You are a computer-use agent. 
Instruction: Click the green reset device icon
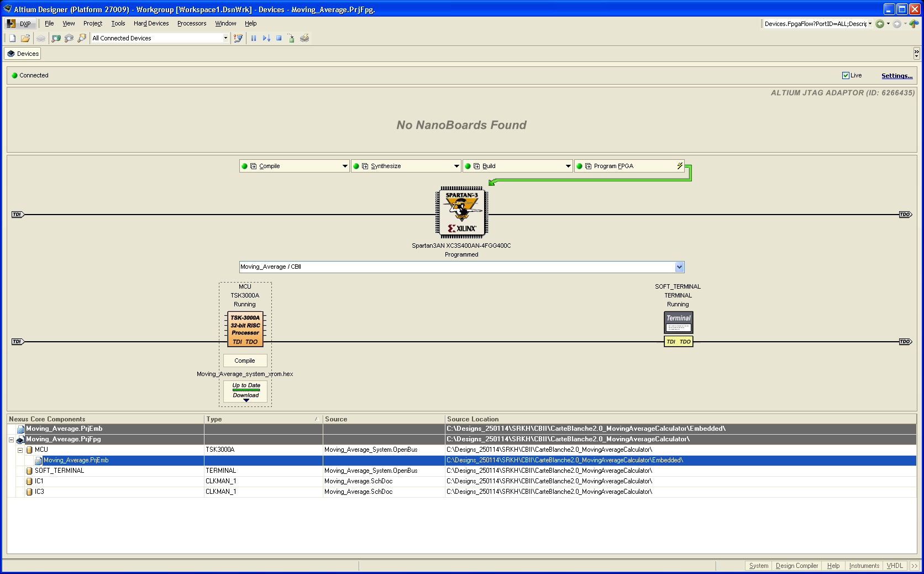pos(291,38)
